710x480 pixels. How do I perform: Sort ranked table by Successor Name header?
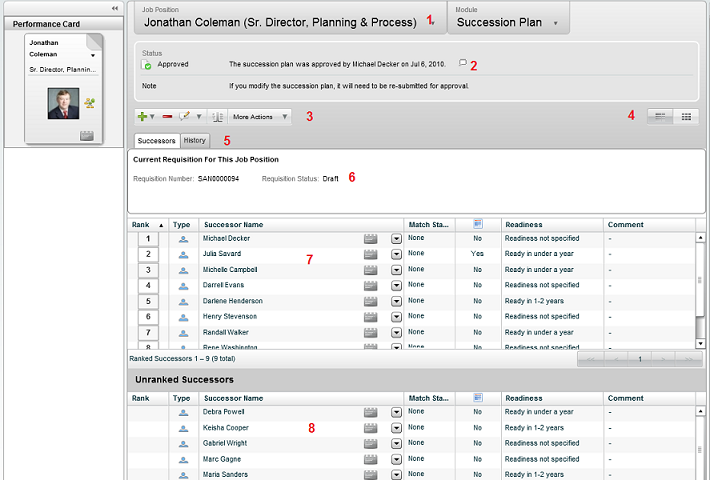301,225
